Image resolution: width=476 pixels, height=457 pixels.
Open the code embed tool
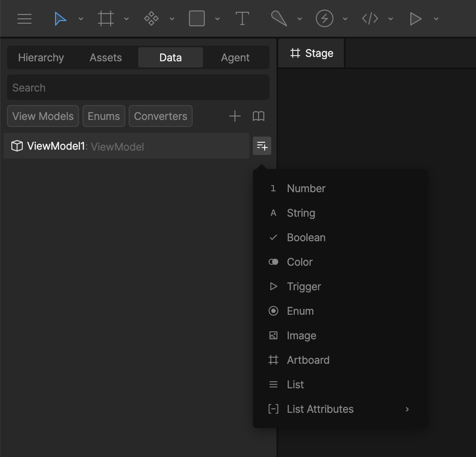click(x=371, y=18)
